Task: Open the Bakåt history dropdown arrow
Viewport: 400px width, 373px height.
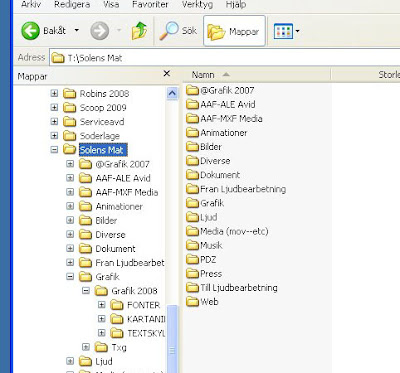Action: tap(77, 31)
